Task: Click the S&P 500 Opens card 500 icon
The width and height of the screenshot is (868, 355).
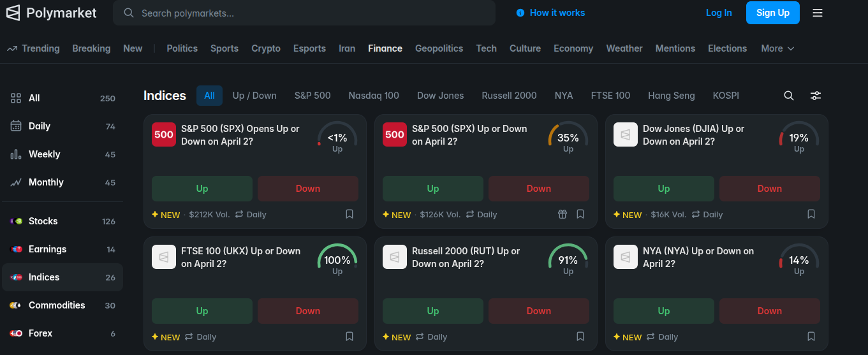Action: (x=164, y=134)
